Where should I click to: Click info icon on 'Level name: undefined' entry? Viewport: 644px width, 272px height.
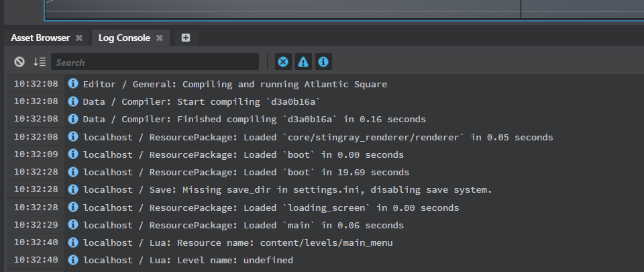(x=73, y=260)
